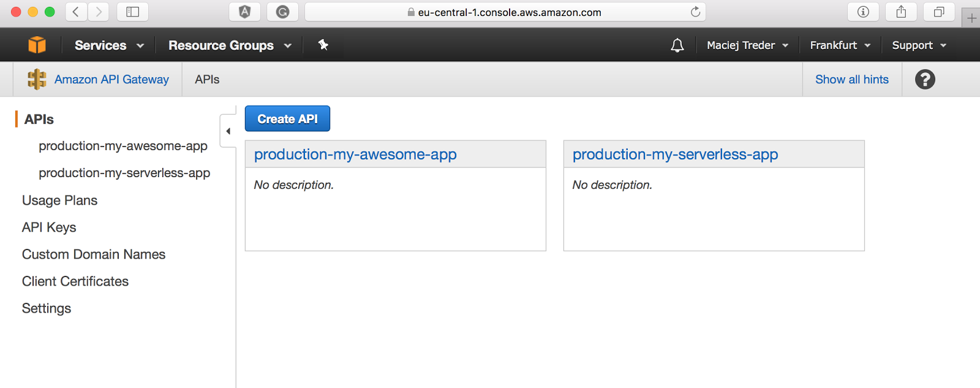The image size is (980, 388).
Task: Click Show all hints link
Action: 852,79
